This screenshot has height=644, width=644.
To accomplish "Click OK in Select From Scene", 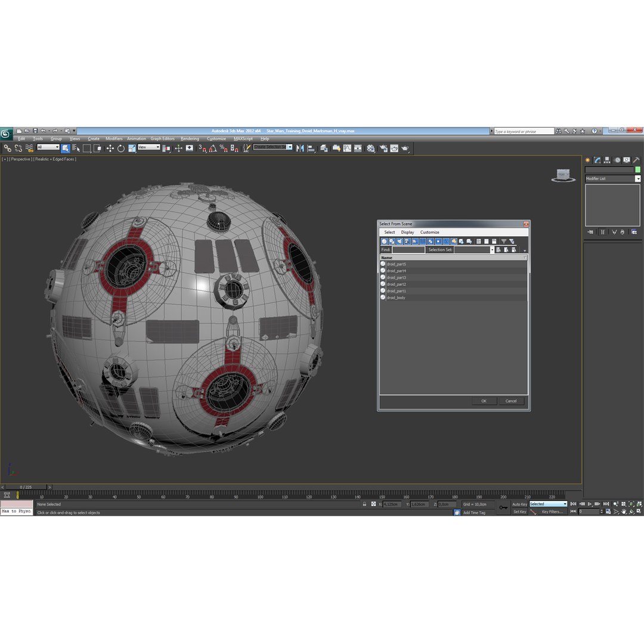I will tap(484, 401).
